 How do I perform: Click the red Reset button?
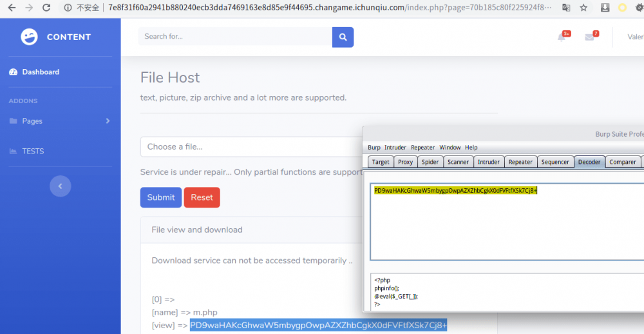coord(202,197)
